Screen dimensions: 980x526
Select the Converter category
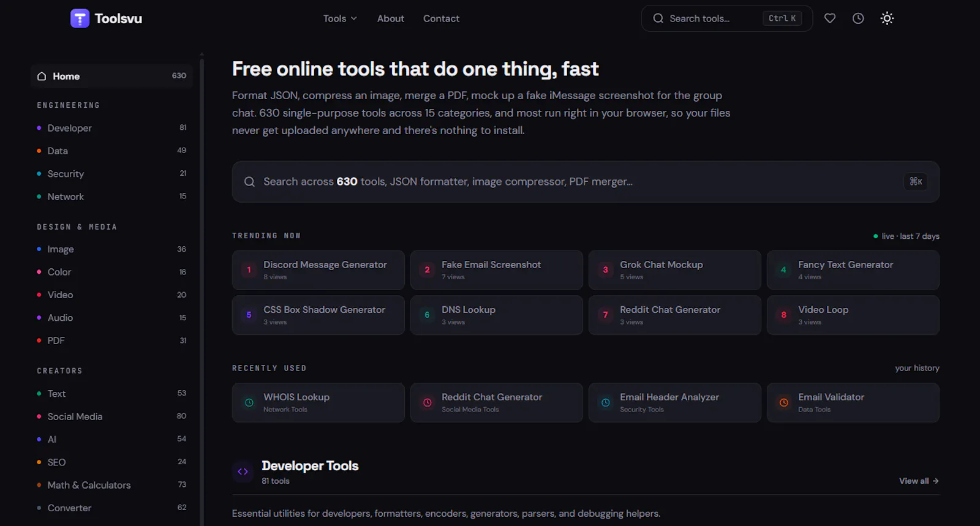[111, 508]
